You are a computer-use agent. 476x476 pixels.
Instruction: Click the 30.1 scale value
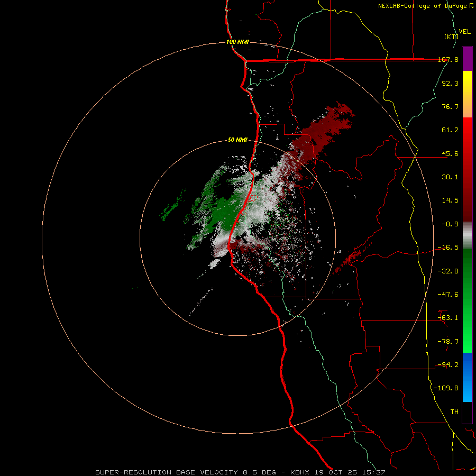(x=450, y=177)
